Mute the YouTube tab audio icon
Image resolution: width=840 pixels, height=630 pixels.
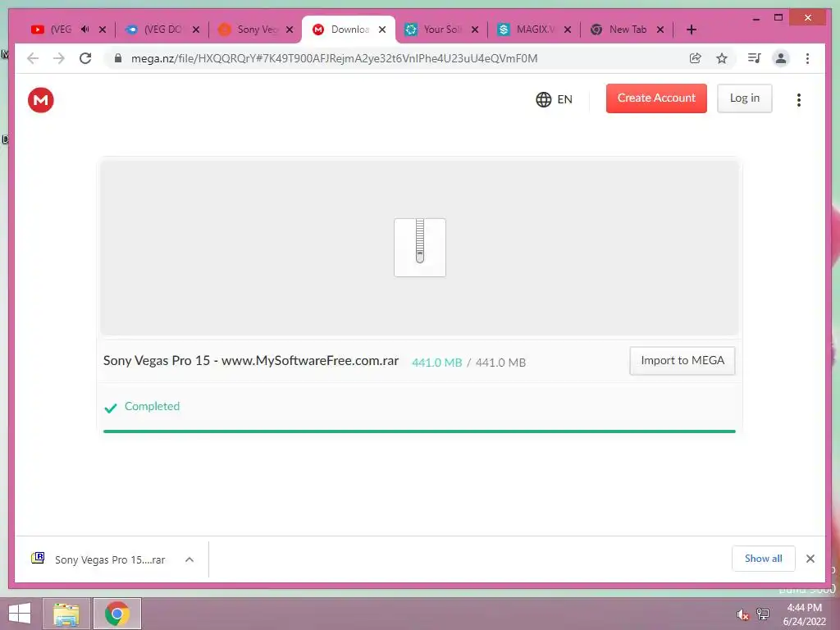85,30
